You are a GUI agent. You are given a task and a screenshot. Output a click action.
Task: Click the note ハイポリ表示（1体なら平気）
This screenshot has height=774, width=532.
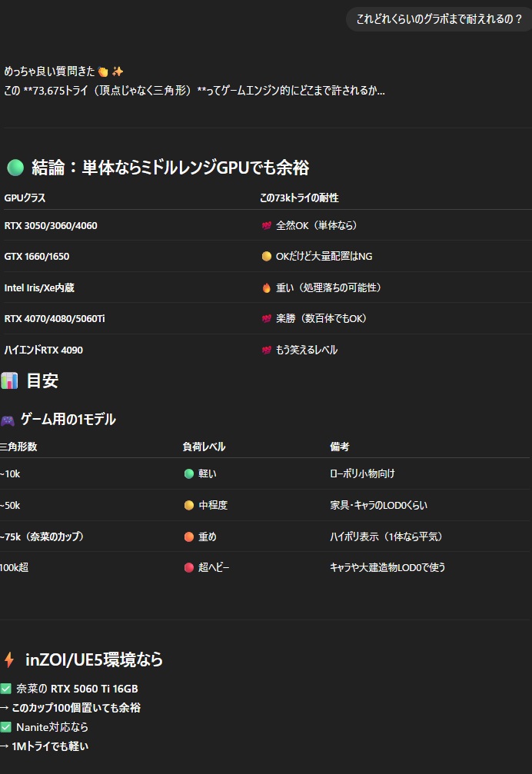[386, 536]
